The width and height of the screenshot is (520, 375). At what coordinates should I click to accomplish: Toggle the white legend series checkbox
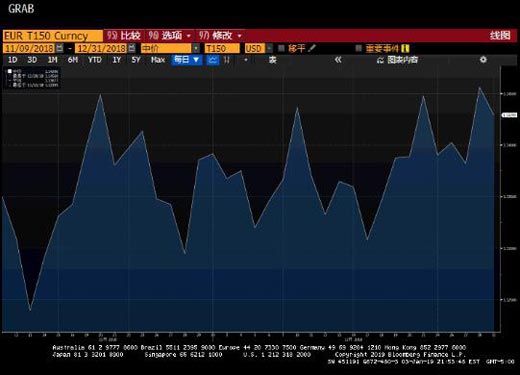point(10,71)
